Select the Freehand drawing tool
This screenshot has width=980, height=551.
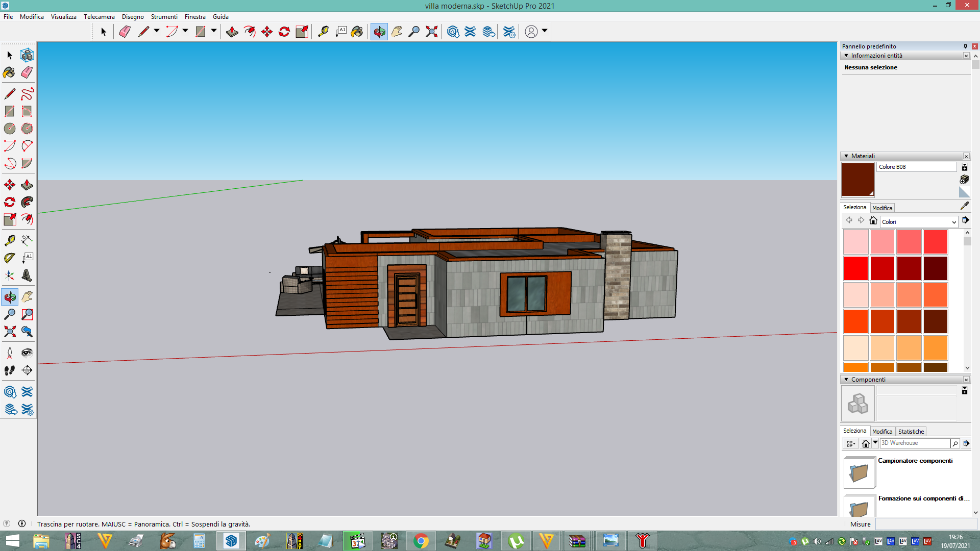coord(27,94)
